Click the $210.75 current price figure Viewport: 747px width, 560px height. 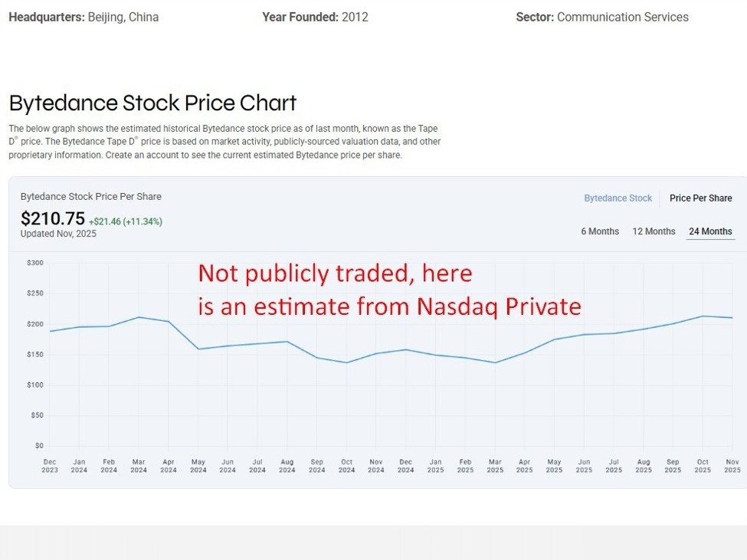click(x=53, y=219)
